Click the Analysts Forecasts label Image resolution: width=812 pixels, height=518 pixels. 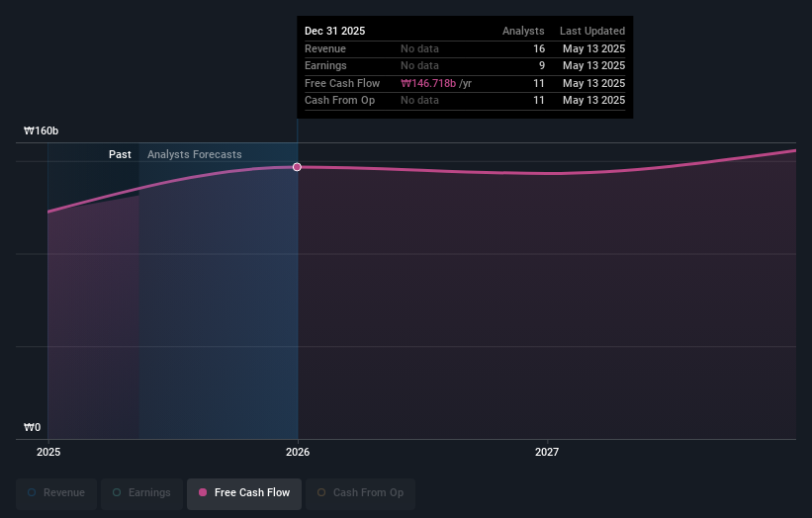pos(194,154)
